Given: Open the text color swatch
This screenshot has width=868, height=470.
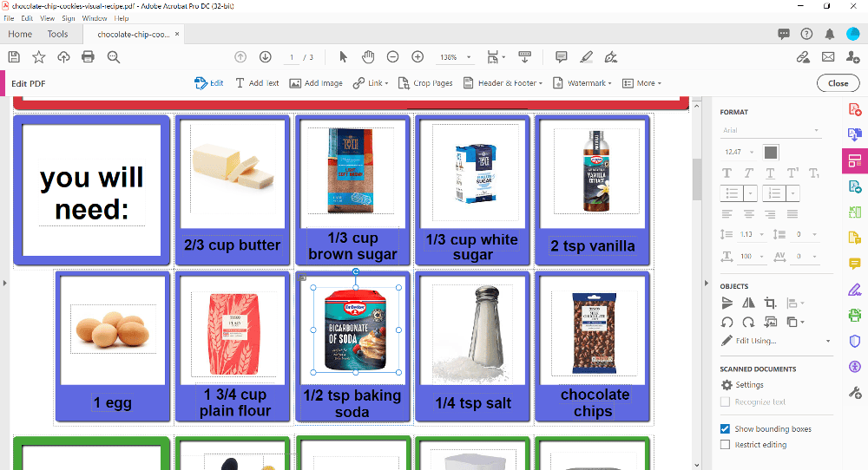Looking at the screenshot, I should click(x=771, y=152).
